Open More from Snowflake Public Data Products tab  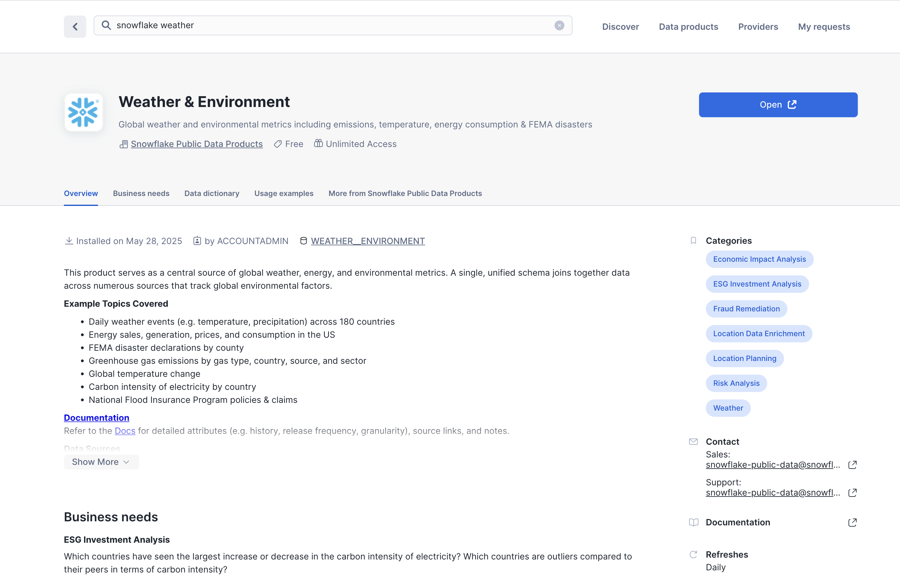(405, 193)
